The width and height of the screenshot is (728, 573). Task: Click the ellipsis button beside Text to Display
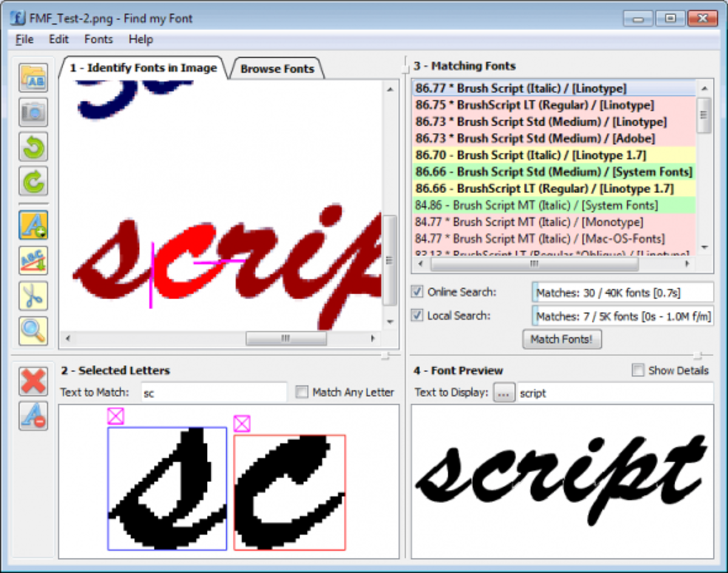(503, 393)
